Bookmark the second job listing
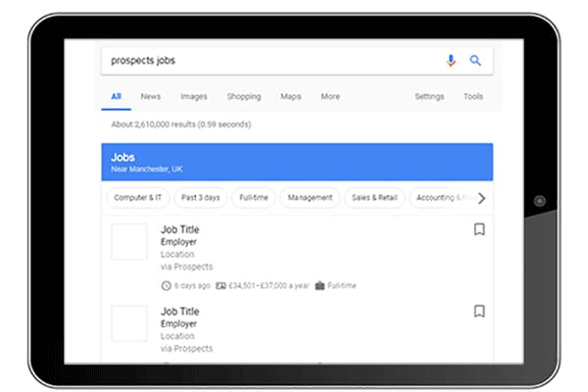Viewport: 588px width, 392px height. click(479, 311)
